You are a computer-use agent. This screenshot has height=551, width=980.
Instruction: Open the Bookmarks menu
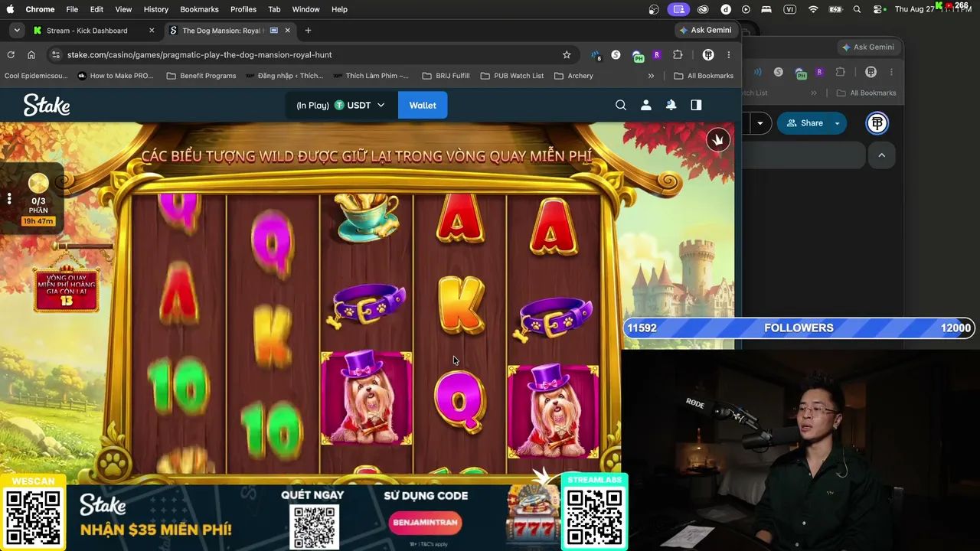point(199,9)
